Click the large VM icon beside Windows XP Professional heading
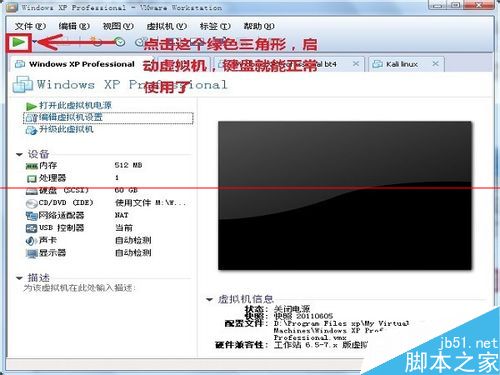500x375 pixels. (23, 84)
